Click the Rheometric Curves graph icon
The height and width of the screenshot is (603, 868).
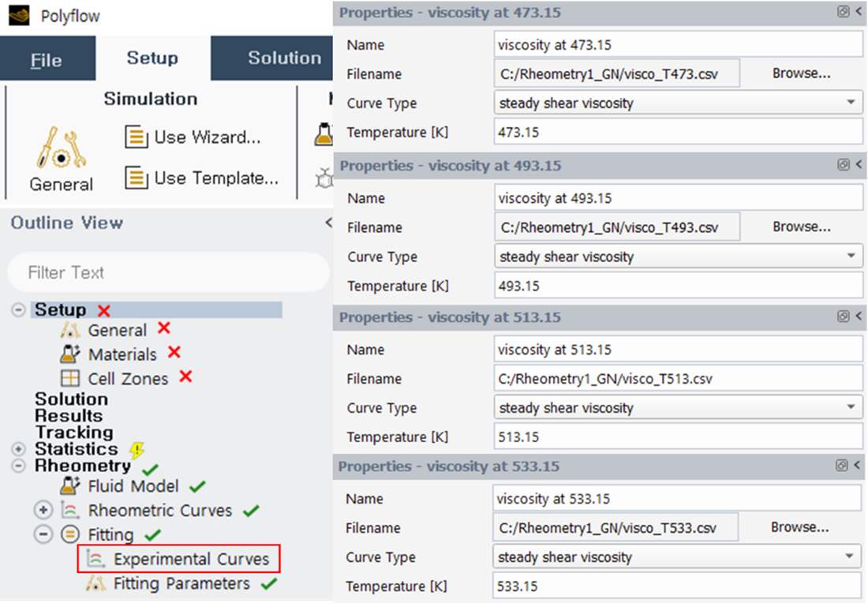(x=70, y=511)
